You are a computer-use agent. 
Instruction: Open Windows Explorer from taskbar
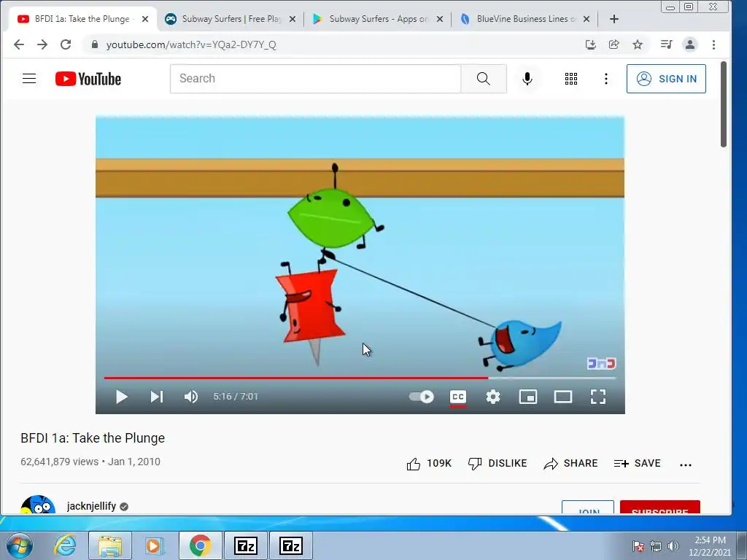point(111,545)
